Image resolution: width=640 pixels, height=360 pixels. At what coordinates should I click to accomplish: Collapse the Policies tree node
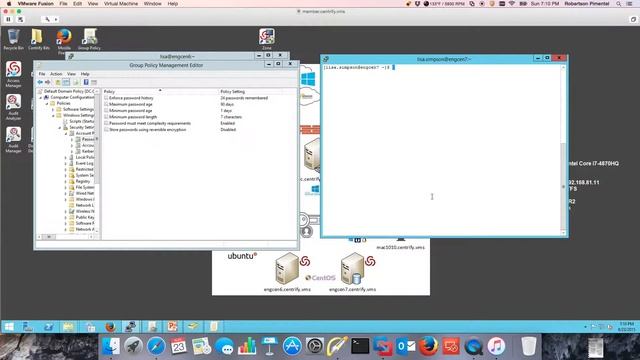[47, 104]
